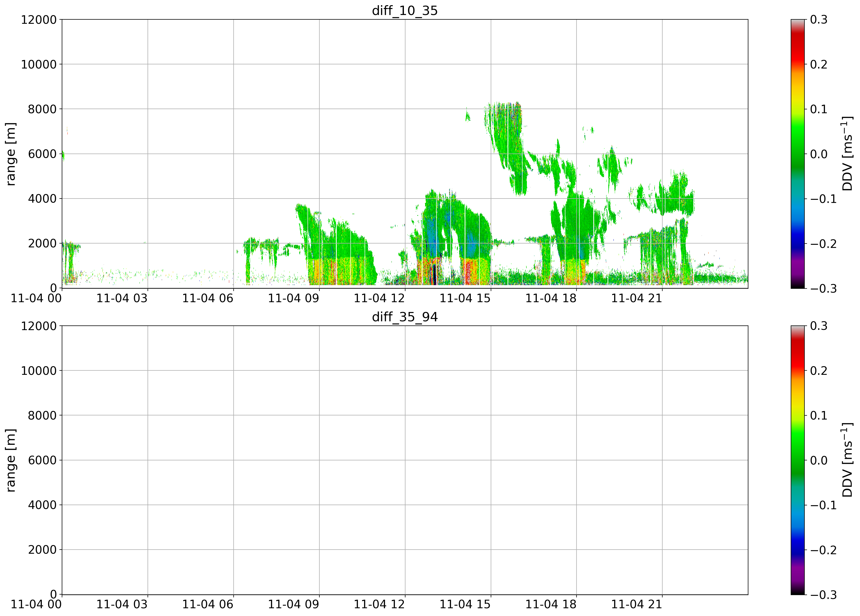Click the top plot's range [m] axis label
This screenshot has width=860, height=616.
(x=11, y=154)
